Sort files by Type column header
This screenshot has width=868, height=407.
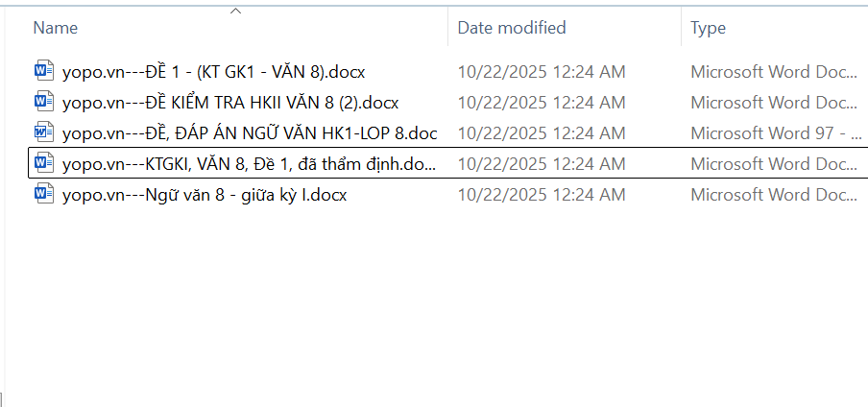coord(708,28)
